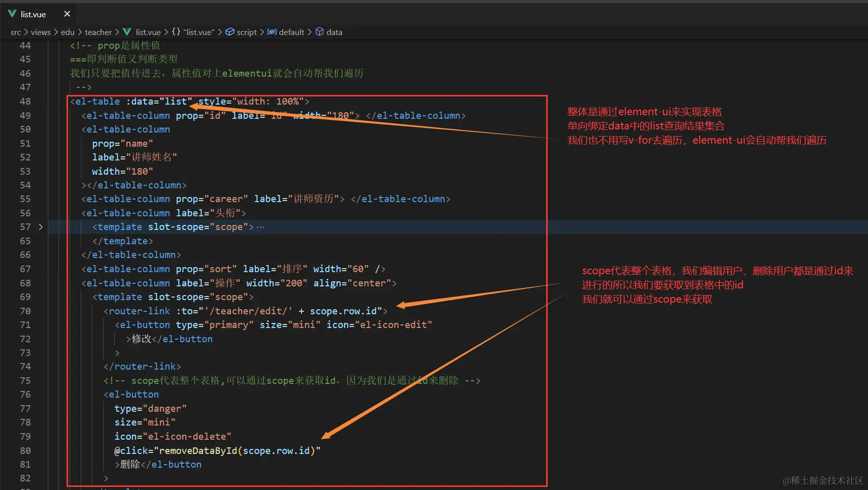Click the Vue file icon in breadcrumbs
Viewport: 868px width, 490px height.
click(x=127, y=32)
